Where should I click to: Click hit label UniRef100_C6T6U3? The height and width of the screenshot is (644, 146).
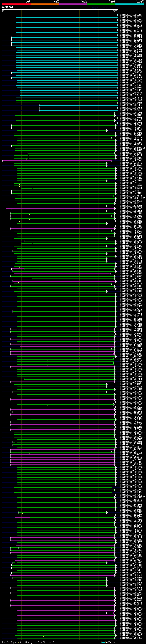pos(131,48)
